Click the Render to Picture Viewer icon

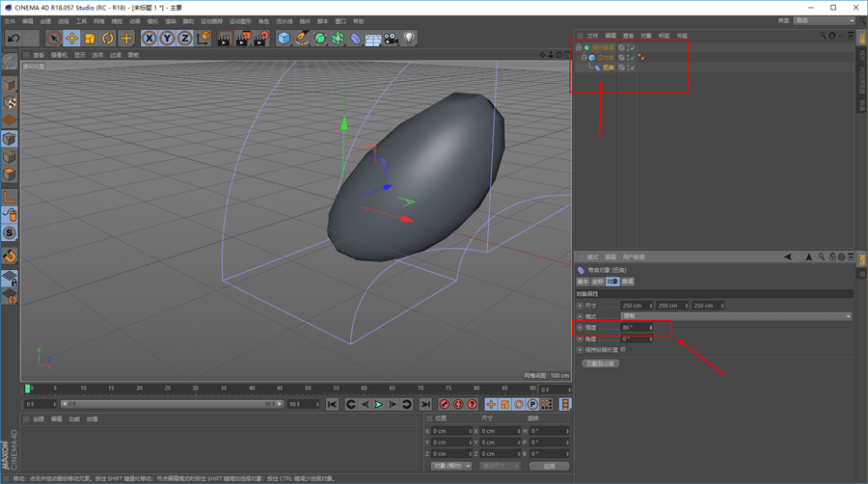242,39
